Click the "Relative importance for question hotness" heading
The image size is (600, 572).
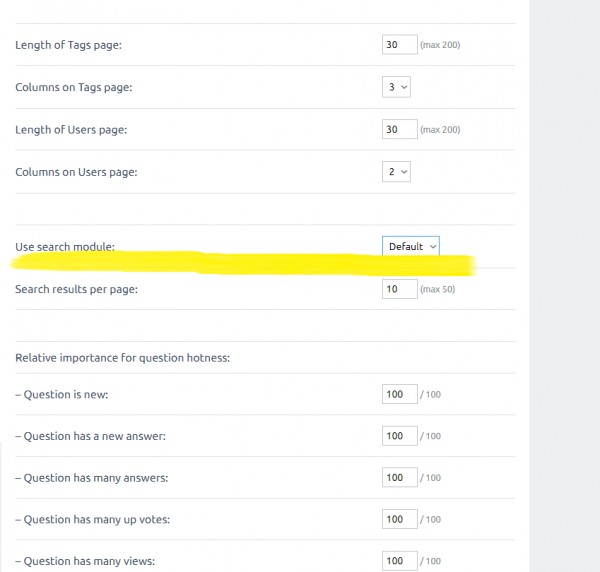click(122, 357)
